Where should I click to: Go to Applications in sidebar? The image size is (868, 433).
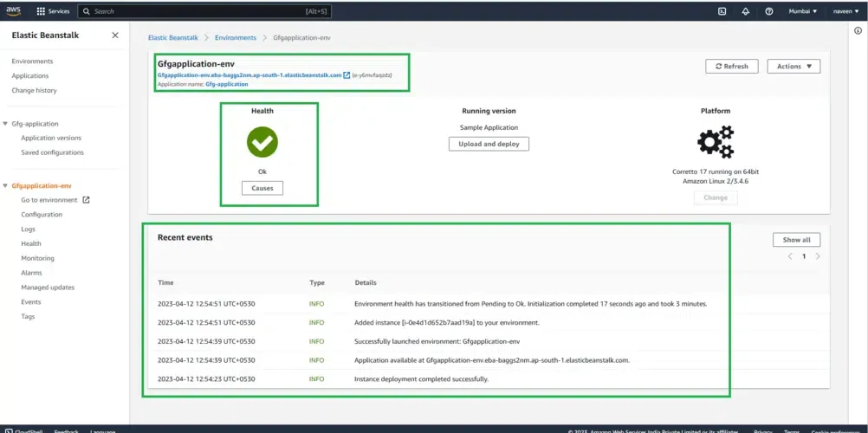pos(30,76)
